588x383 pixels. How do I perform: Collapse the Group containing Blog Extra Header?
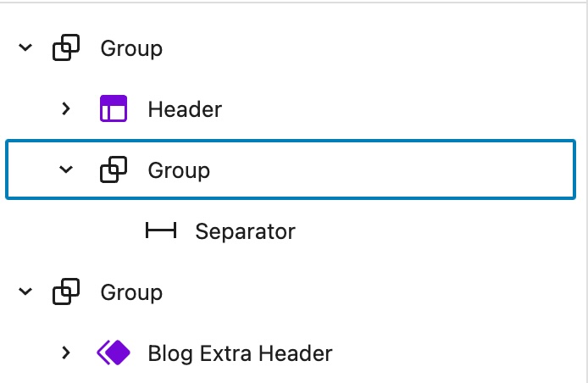click(x=25, y=292)
